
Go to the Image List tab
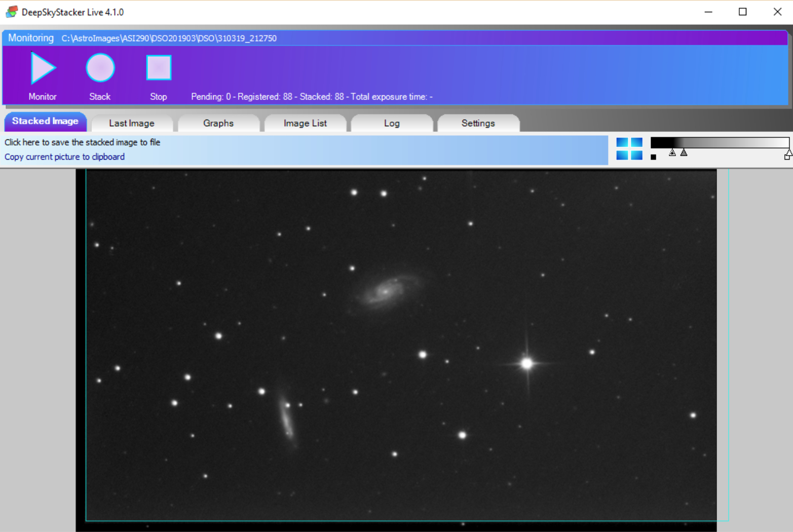click(305, 123)
